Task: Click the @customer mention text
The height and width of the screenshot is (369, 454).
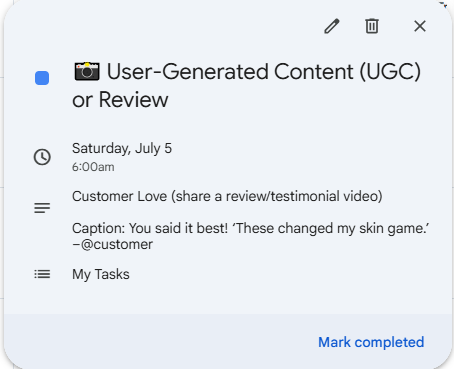Action: click(x=117, y=244)
